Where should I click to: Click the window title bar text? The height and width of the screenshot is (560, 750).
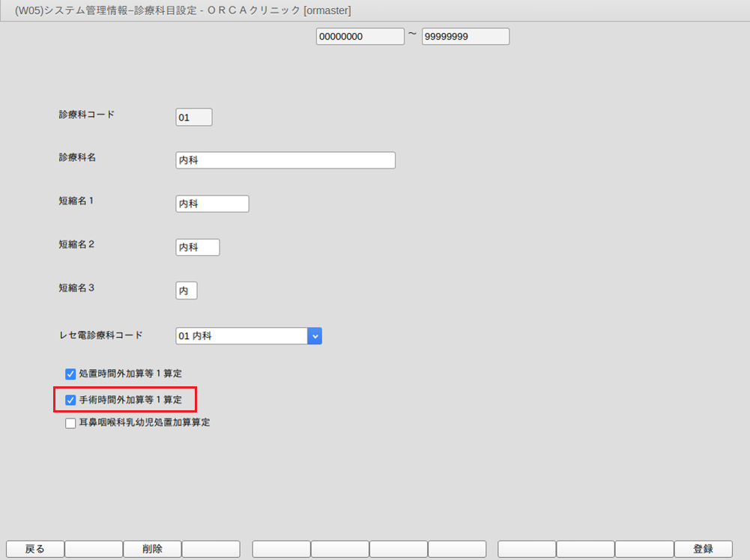[183, 10]
